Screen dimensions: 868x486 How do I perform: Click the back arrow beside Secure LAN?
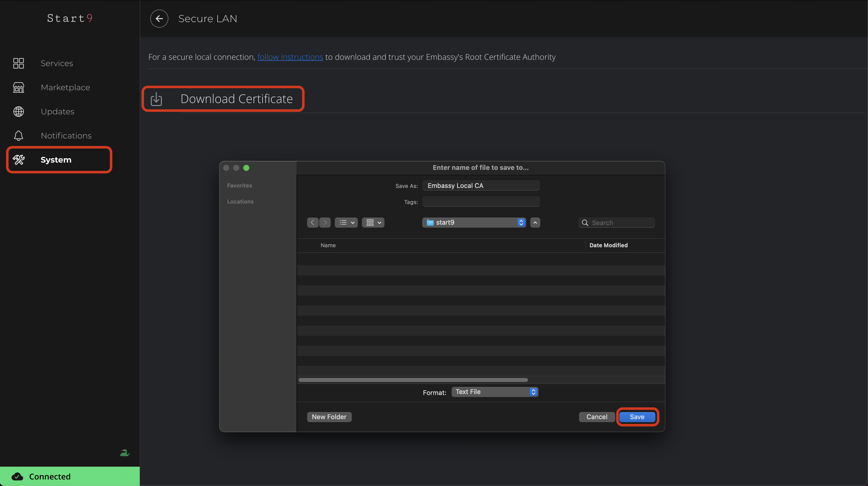(x=159, y=19)
